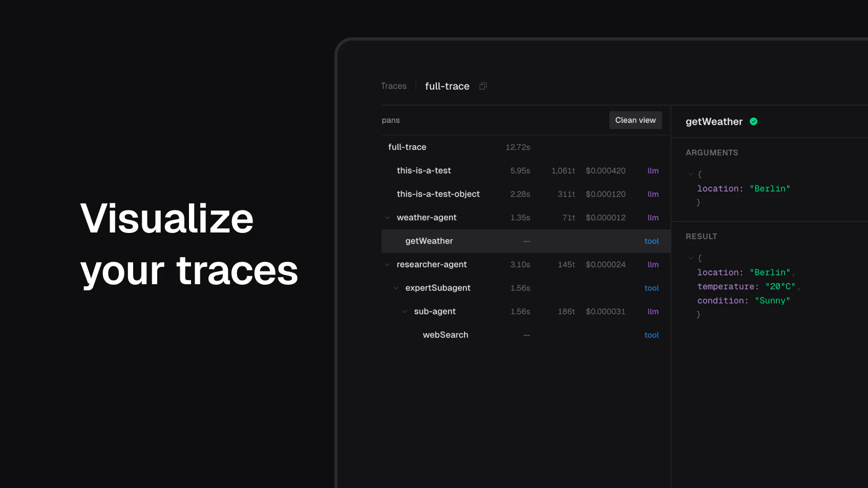Click the 71t token count
868x488 pixels.
click(569, 218)
